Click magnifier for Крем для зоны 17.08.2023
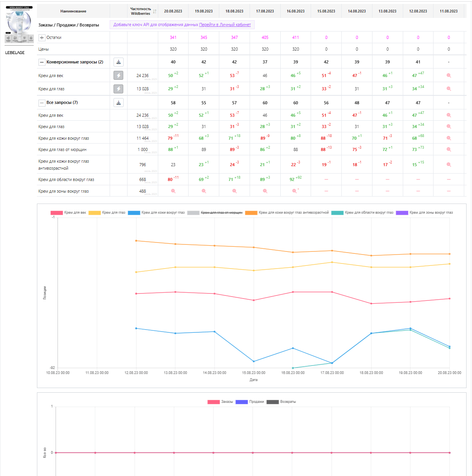The width and height of the screenshot is (472, 476). pos(265,191)
